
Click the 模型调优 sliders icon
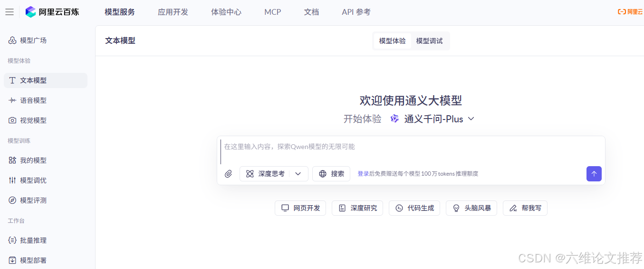point(12,180)
